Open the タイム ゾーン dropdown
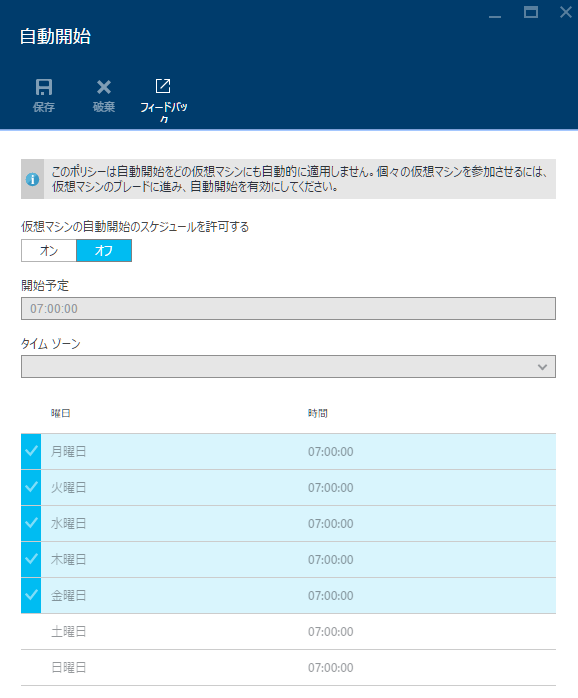 pyautogui.click(x=289, y=366)
